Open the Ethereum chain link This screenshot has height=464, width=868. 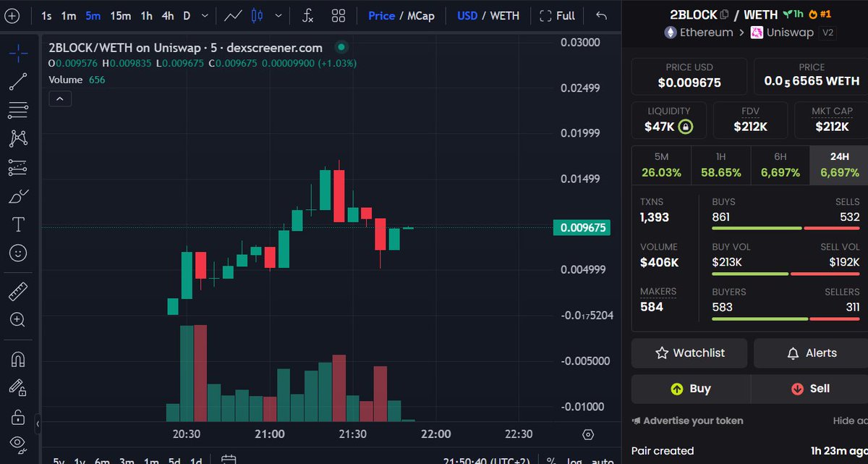(698, 33)
